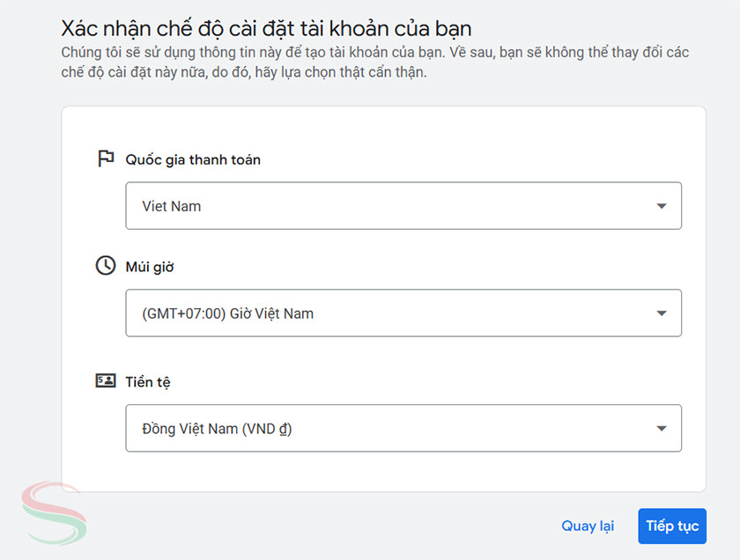Select the Viet Nam text inside the country field
Image resolution: width=740 pixels, height=560 pixels.
click(x=174, y=205)
